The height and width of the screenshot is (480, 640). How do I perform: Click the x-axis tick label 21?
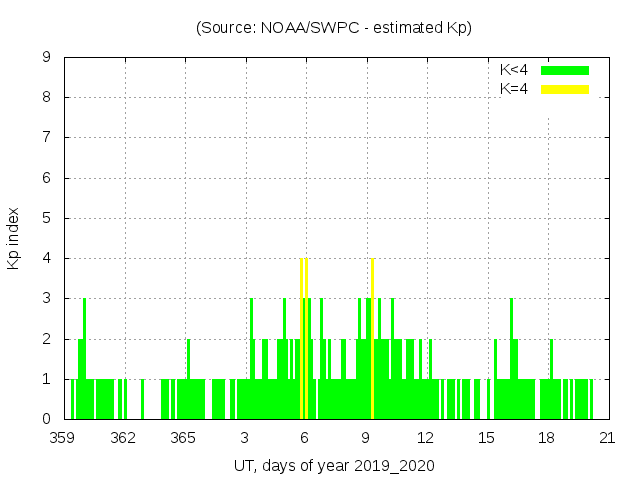click(x=607, y=438)
